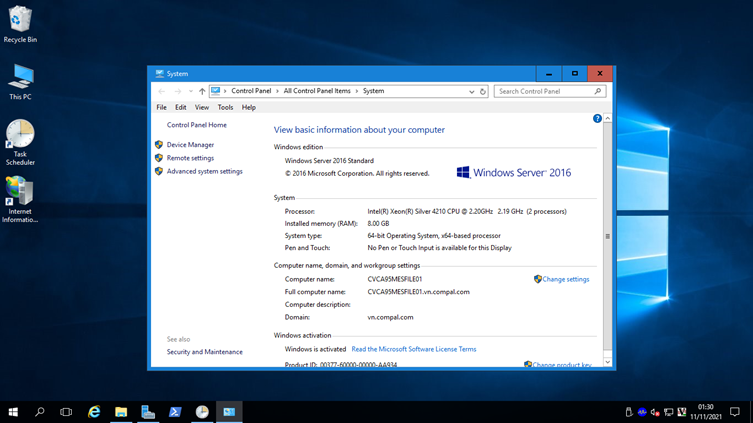Image resolution: width=753 pixels, height=423 pixels.
Task: Open PowerShell from the taskbar
Action: (x=175, y=412)
